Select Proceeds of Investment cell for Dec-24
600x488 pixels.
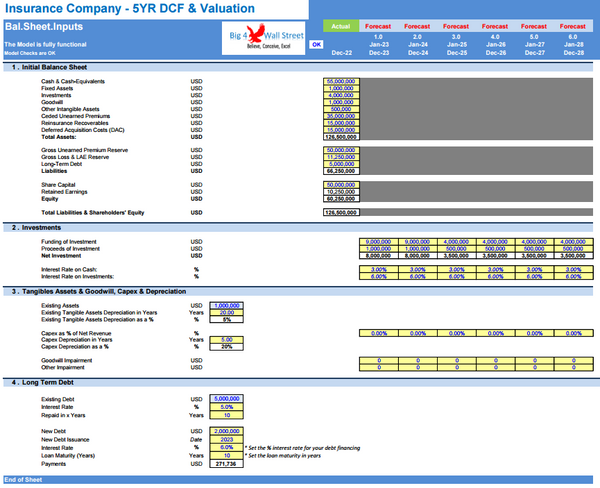[417, 248]
